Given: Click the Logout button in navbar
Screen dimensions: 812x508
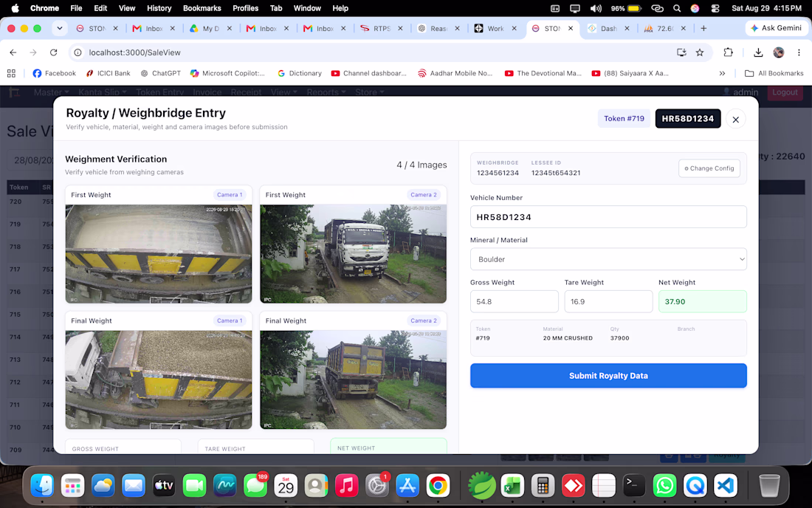Looking at the screenshot, I should (x=785, y=92).
